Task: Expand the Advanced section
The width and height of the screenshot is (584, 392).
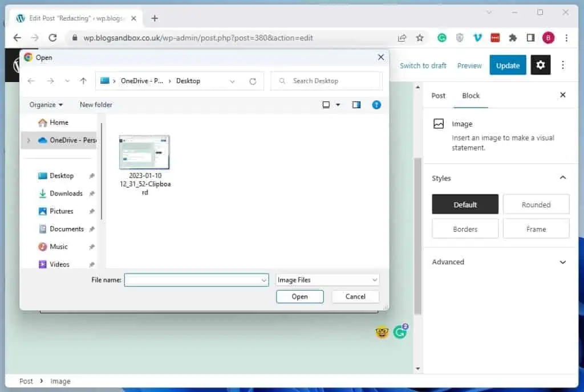Action: pos(499,262)
